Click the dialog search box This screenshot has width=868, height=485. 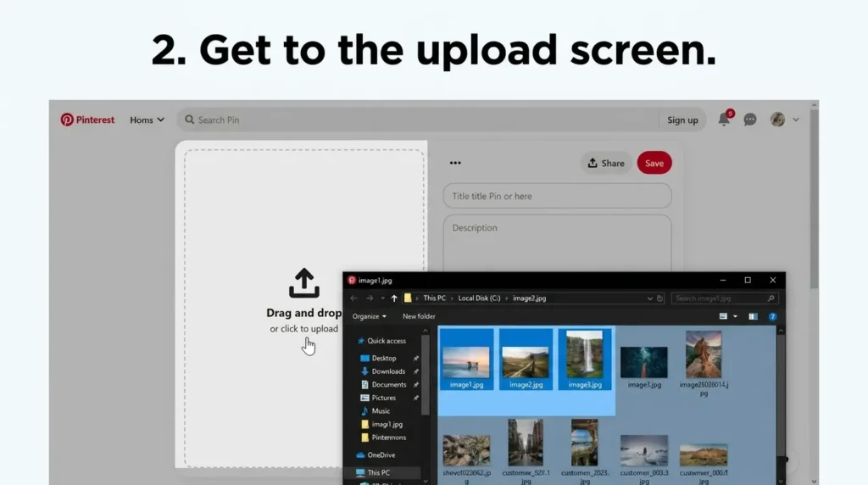725,298
